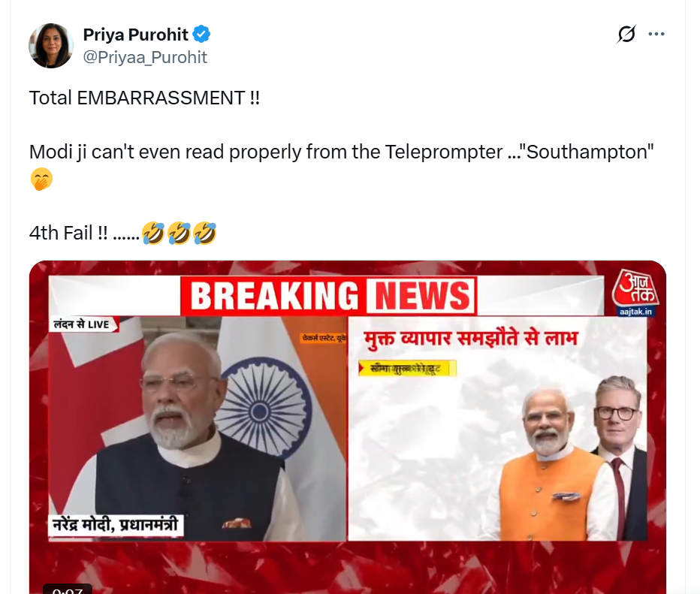This screenshot has height=594, width=700.
Task: Click the BREAKING NEWS banner
Action: click(x=328, y=296)
